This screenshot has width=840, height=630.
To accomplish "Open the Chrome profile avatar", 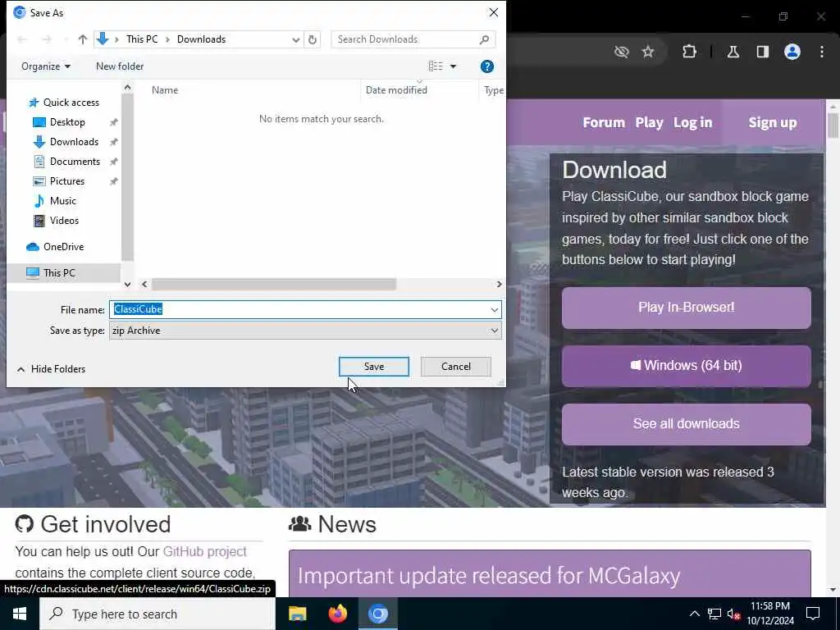I will [x=792, y=52].
